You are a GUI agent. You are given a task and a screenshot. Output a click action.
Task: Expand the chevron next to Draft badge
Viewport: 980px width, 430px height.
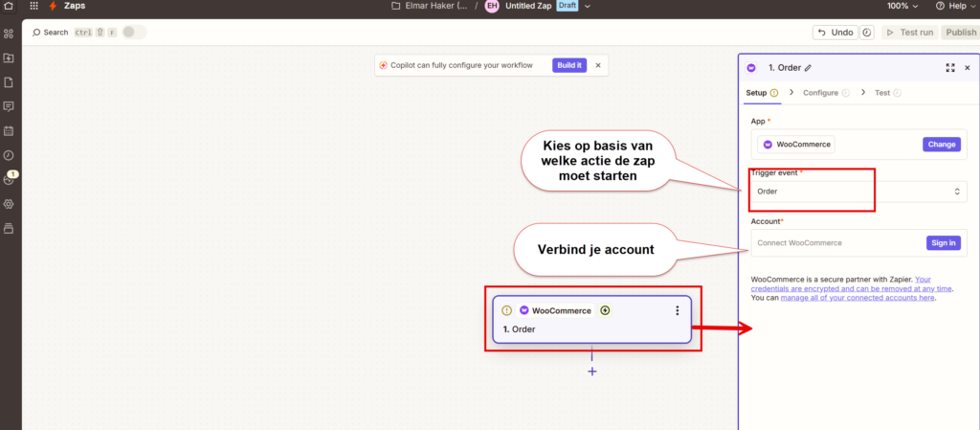[587, 6]
